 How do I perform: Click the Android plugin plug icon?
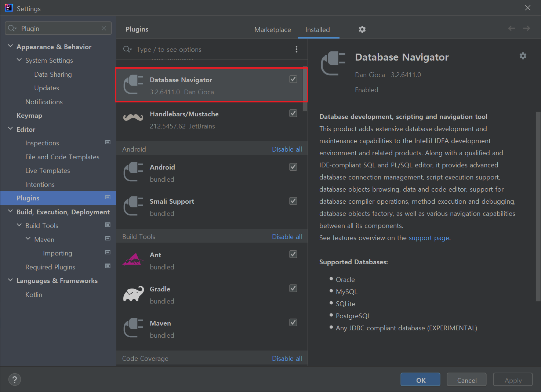coord(133,171)
